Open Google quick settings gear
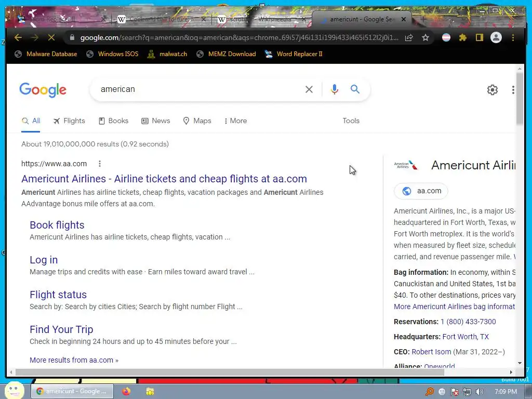The image size is (532, 399). click(493, 90)
